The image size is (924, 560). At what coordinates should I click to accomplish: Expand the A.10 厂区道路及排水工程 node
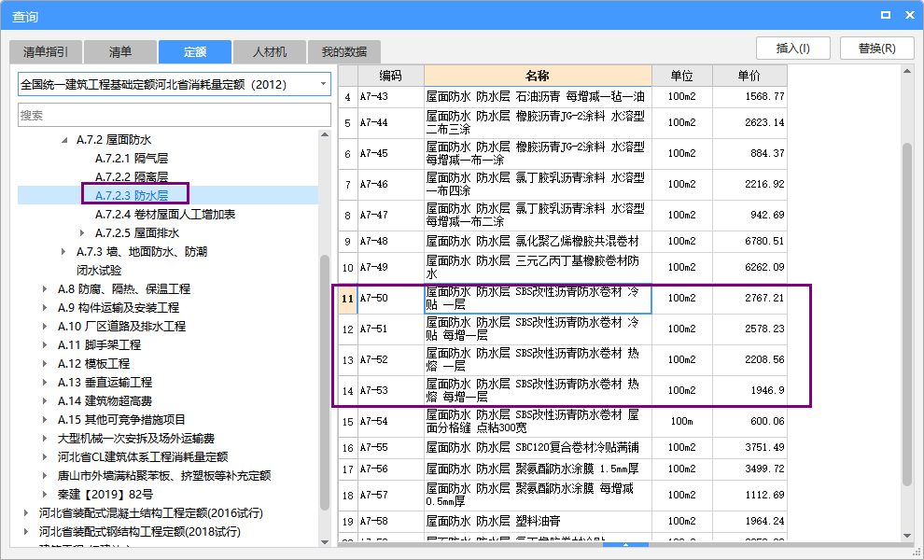45,327
